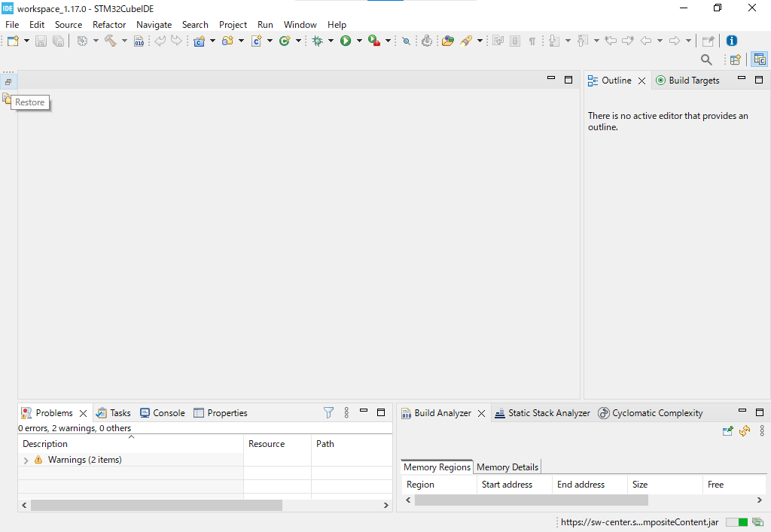Click the Last Edit Location icon
The image size is (771, 532).
pyautogui.click(x=611, y=41)
